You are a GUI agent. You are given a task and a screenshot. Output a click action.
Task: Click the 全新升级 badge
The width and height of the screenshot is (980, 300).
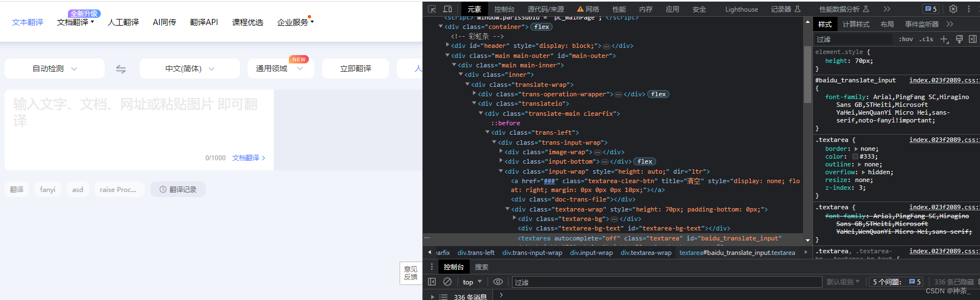85,13
